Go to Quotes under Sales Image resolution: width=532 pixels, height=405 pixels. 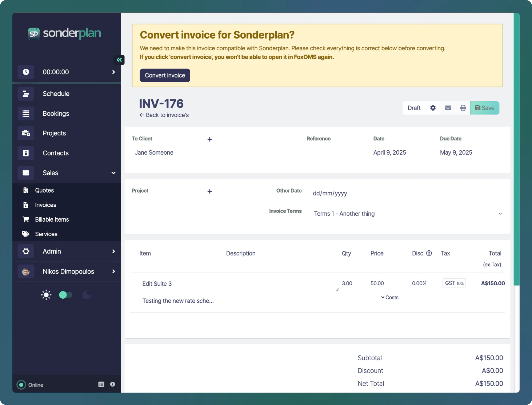44,190
